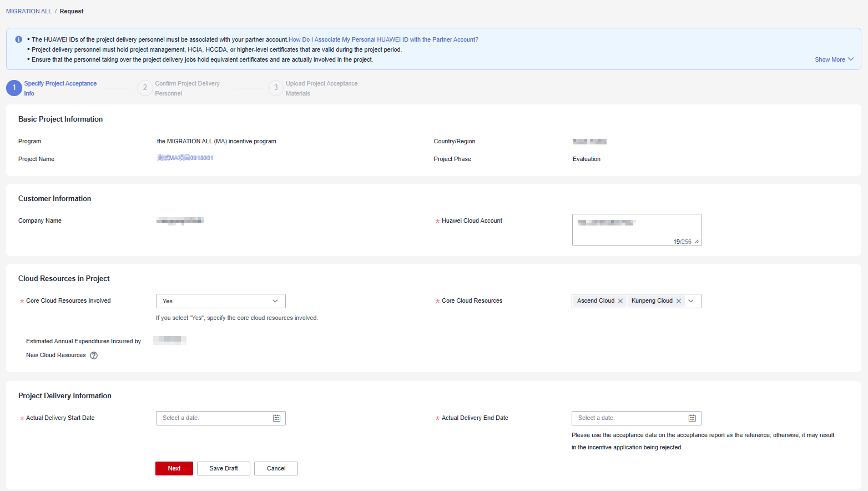The image size is (868, 491).
Task: Open calendar icon for Actual Delivery End Date
Action: click(x=692, y=418)
